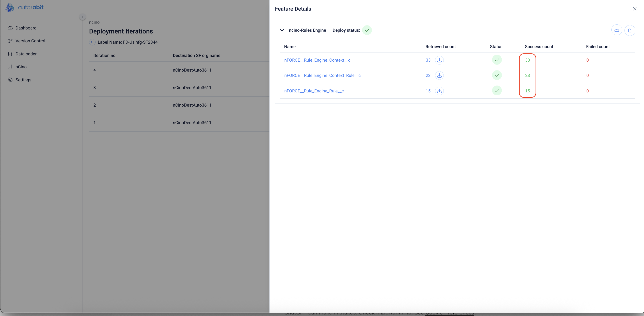Open Settings from sidebar
The height and width of the screenshot is (316, 644).
pos(23,80)
